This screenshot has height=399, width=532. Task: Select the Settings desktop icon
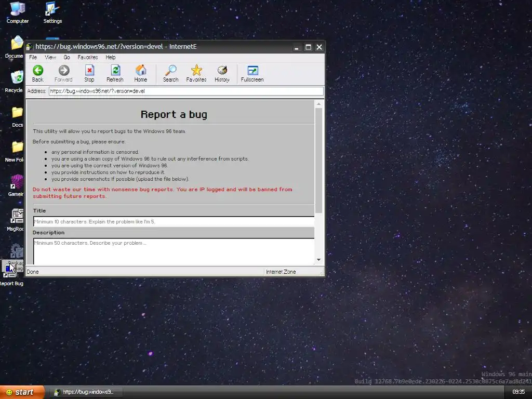click(52, 13)
